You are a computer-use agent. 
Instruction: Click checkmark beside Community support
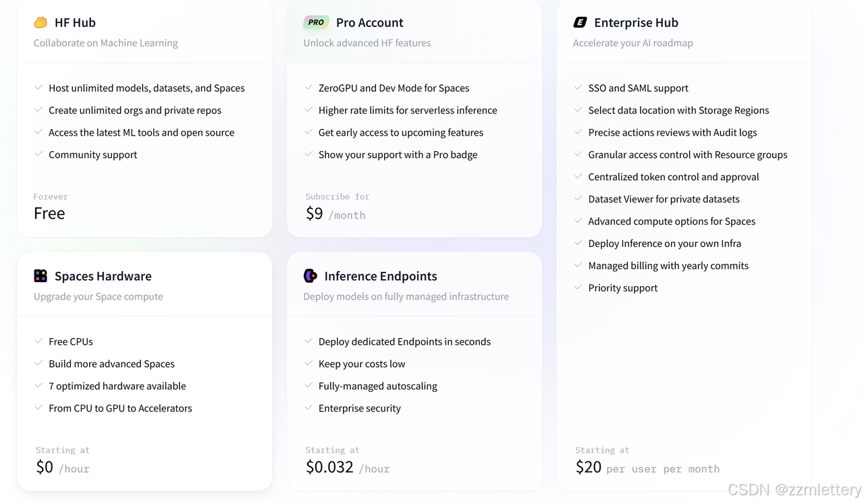click(38, 155)
